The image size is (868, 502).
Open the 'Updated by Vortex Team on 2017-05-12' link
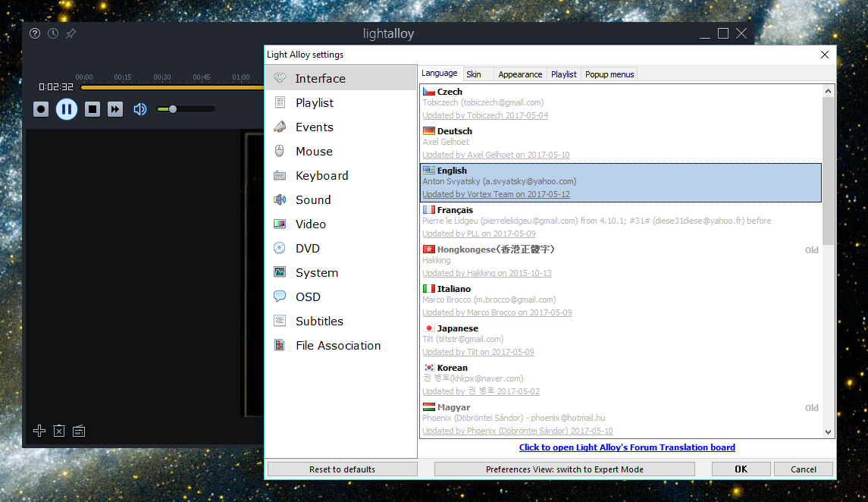click(496, 194)
